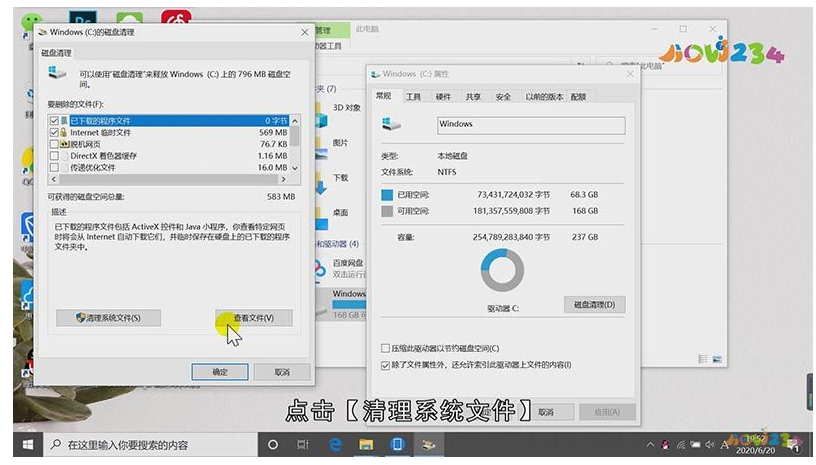Open the 硬件 tab in Properties

pyautogui.click(x=443, y=97)
